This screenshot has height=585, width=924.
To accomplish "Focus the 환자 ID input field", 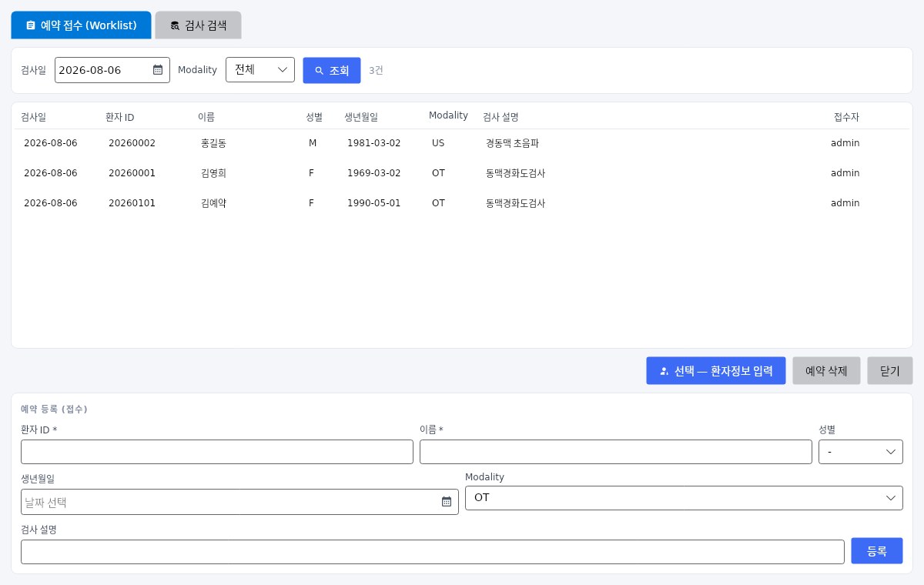I will point(217,452).
